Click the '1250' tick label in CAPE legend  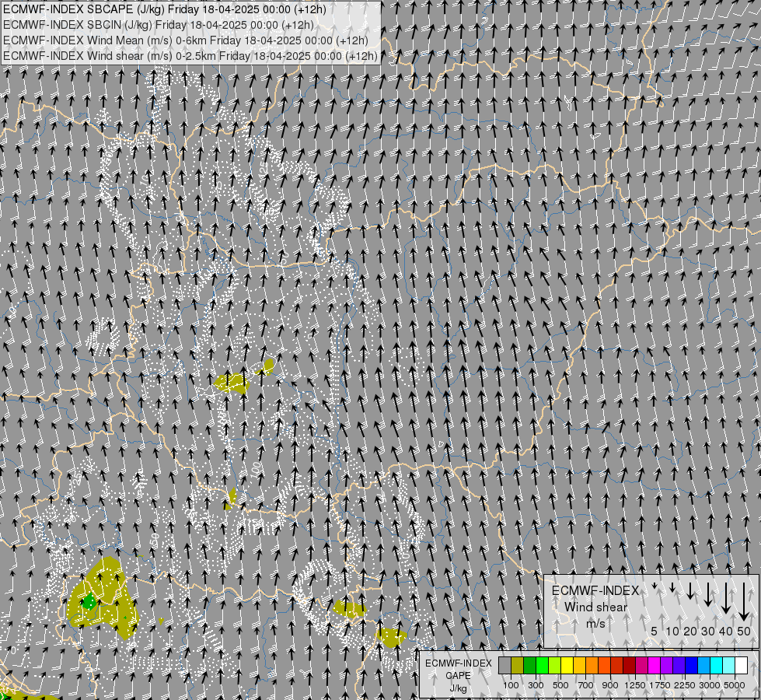click(635, 685)
